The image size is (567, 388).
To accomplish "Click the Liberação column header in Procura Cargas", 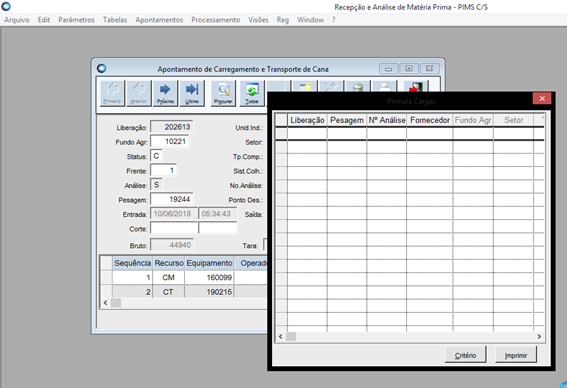I will (307, 120).
